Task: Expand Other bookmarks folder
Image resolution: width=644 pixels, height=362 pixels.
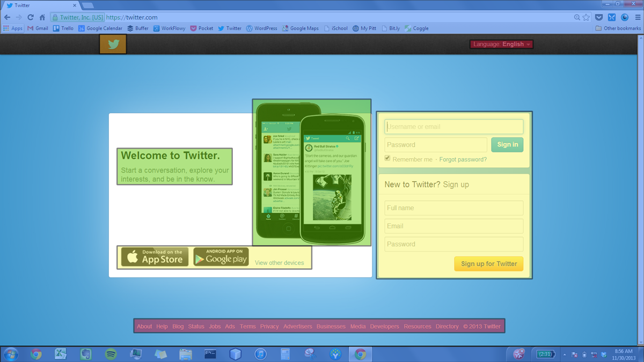Action: [618, 28]
